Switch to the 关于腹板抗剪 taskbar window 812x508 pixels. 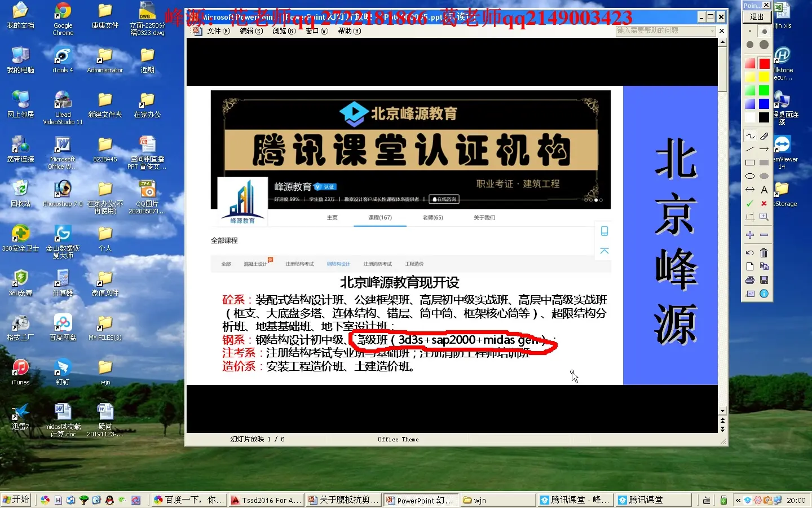(x=343, y=500)
